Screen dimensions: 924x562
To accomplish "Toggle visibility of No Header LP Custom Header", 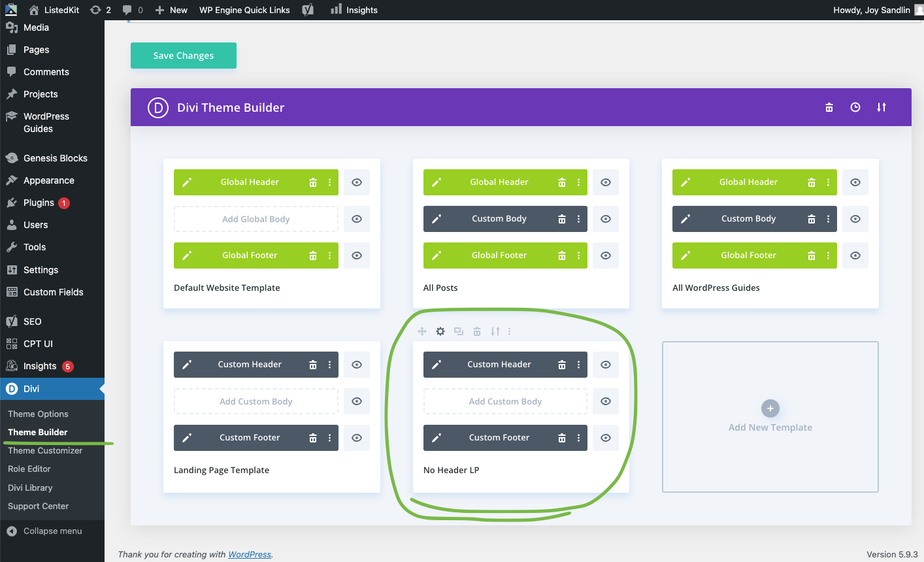I will coord(606,365).
